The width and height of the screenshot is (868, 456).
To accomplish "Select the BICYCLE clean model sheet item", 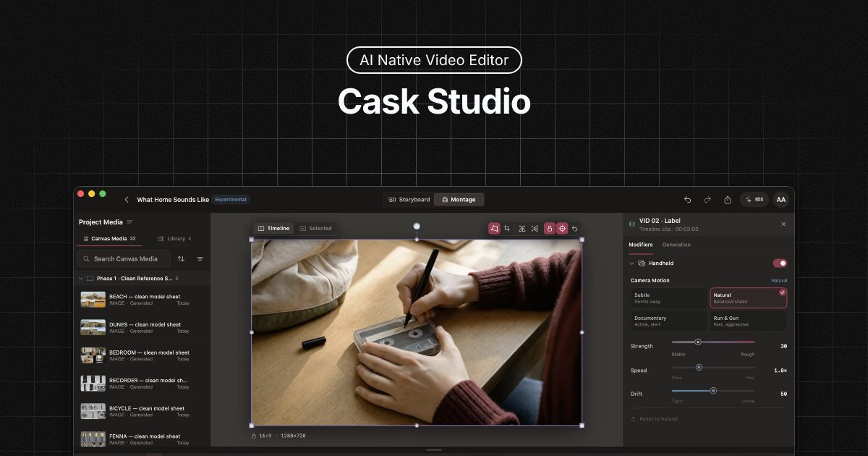I will tap(143, 411).
